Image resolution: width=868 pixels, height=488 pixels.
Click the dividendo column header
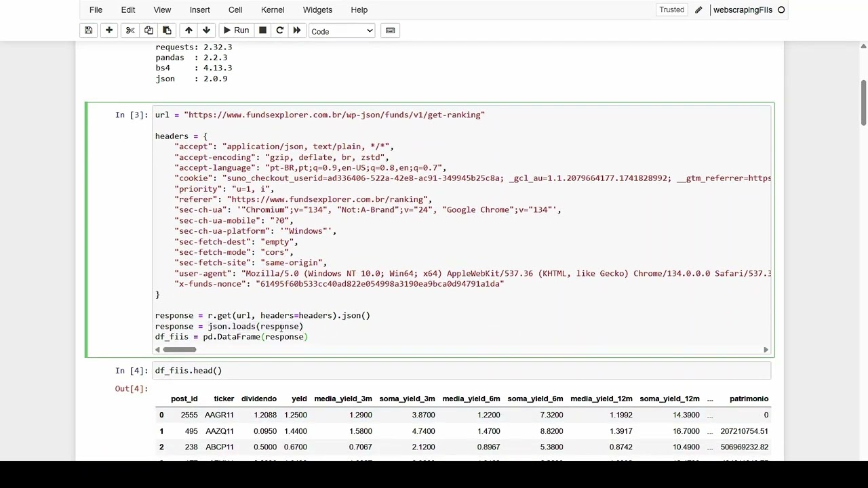[258, 399]
